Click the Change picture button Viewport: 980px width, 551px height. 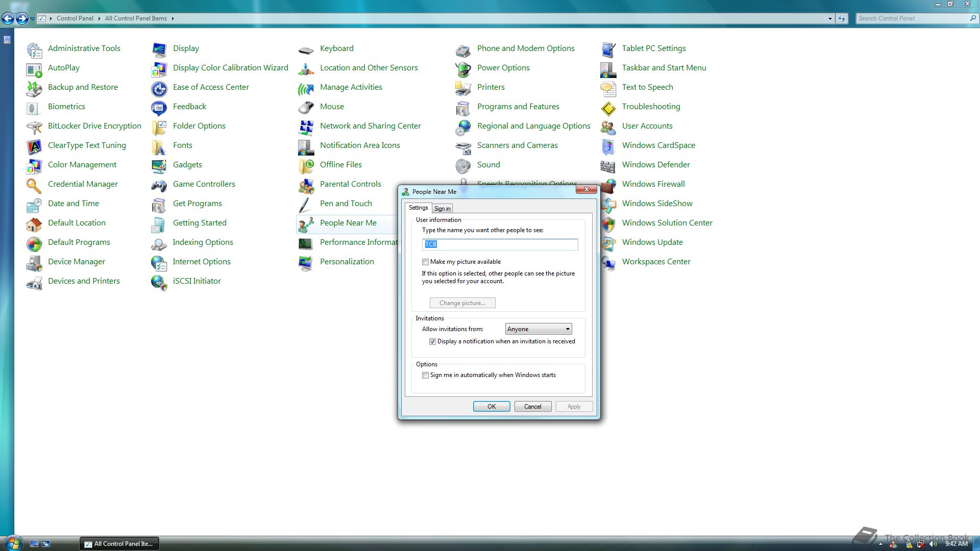(x=462, y=303)
